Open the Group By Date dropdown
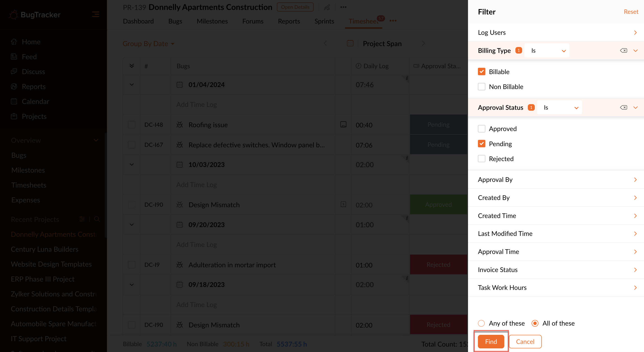This screenshot has width=644, height=352. [x=148, y=44]
